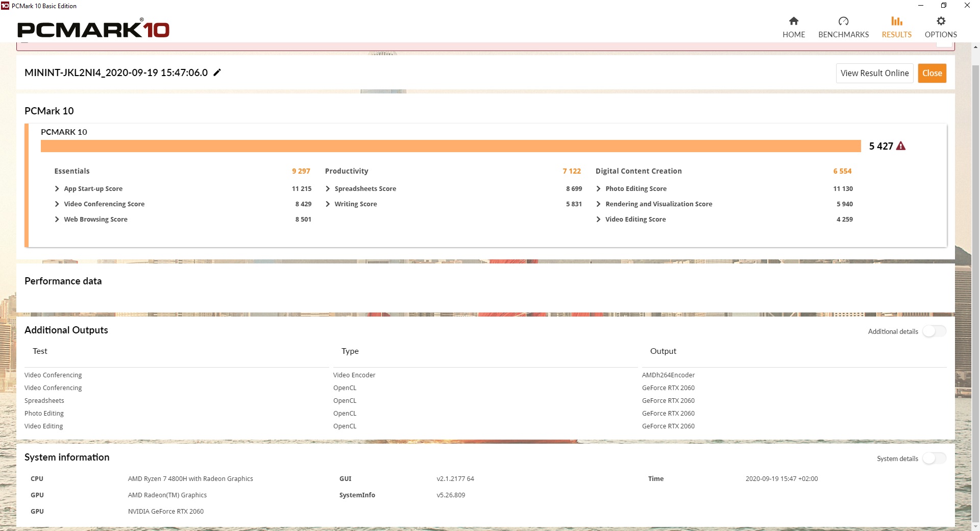Click the AMDh264Encoder output cell
The width and height of the screenshot is (980, 531).
(669, 375)
